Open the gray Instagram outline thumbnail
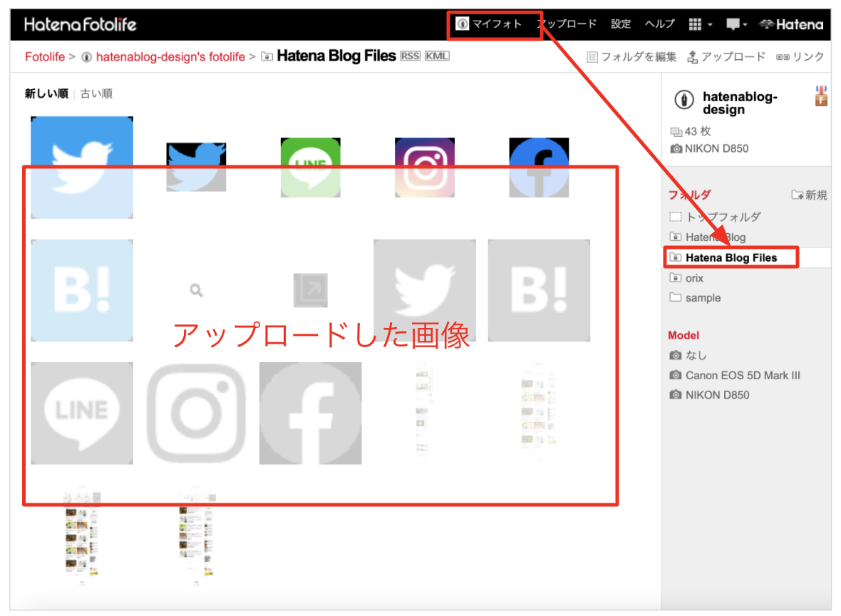 [x=196, y=414]
